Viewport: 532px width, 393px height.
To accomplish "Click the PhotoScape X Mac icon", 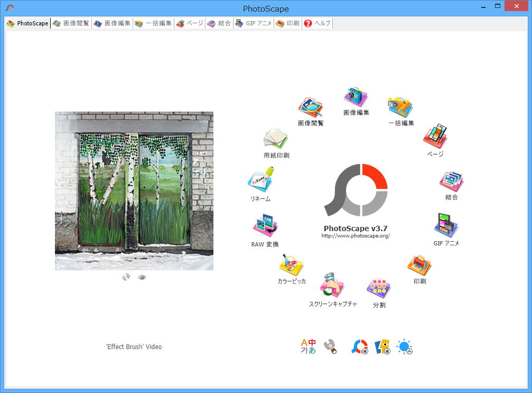I will point(360,347).
